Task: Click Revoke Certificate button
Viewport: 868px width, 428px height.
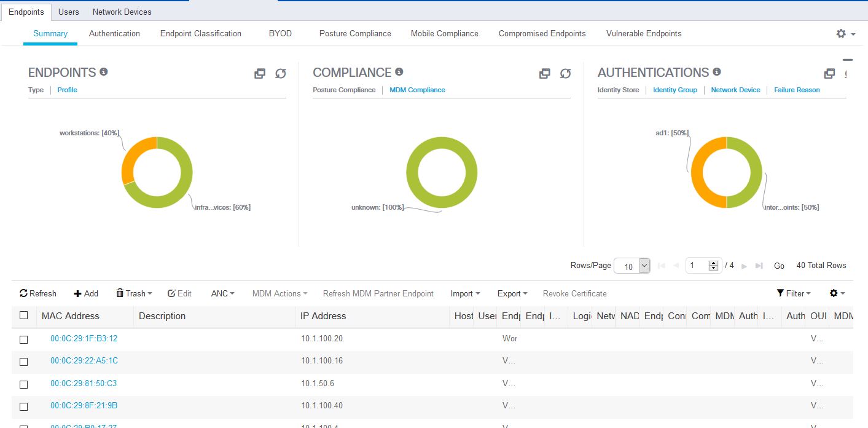Action: pyautogui.click(x=575, y=293)
